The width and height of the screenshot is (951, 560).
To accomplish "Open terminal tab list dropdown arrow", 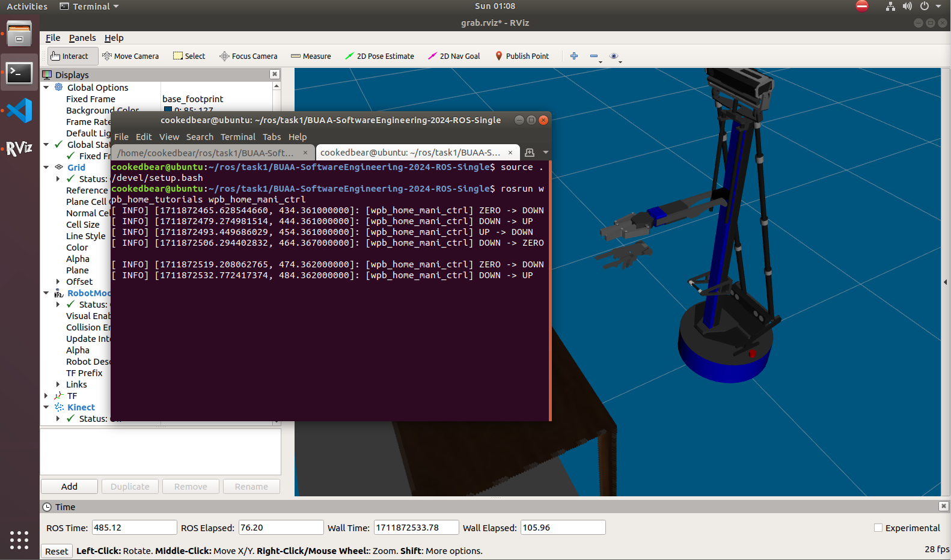I will (546, 153).
